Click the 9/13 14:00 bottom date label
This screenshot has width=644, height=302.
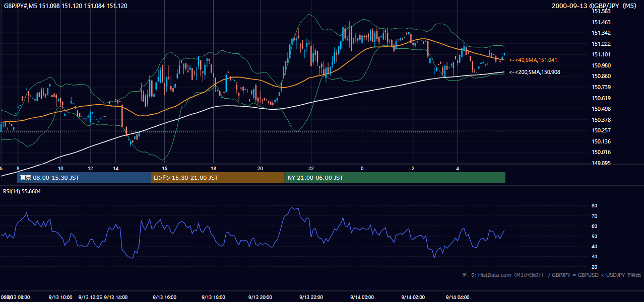116,297
